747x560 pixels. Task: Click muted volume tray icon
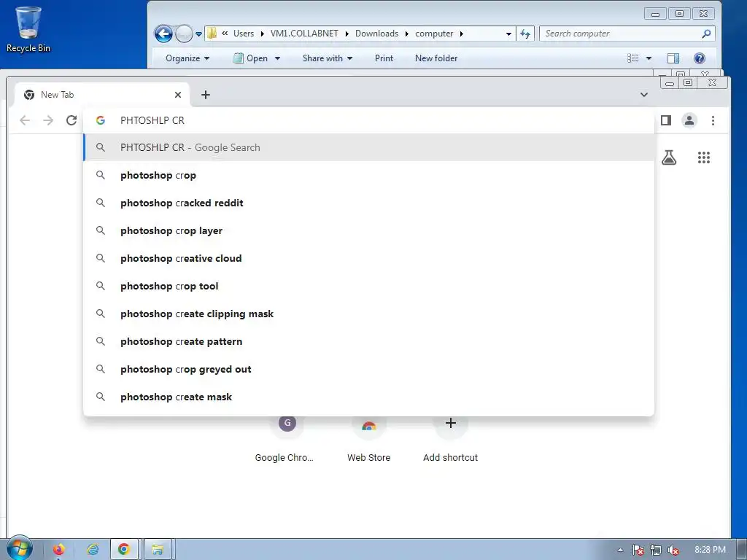[x=673, y=550]
